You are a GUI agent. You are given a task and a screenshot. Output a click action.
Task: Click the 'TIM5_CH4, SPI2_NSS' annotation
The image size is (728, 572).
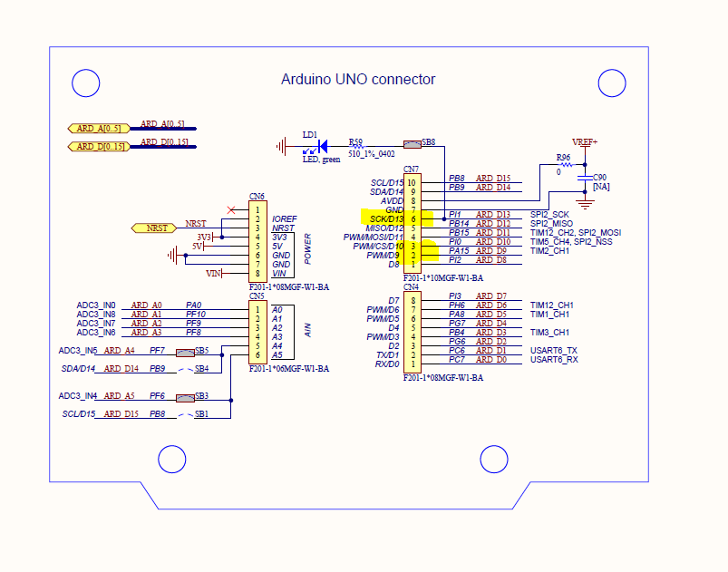(x=571, y=241)
